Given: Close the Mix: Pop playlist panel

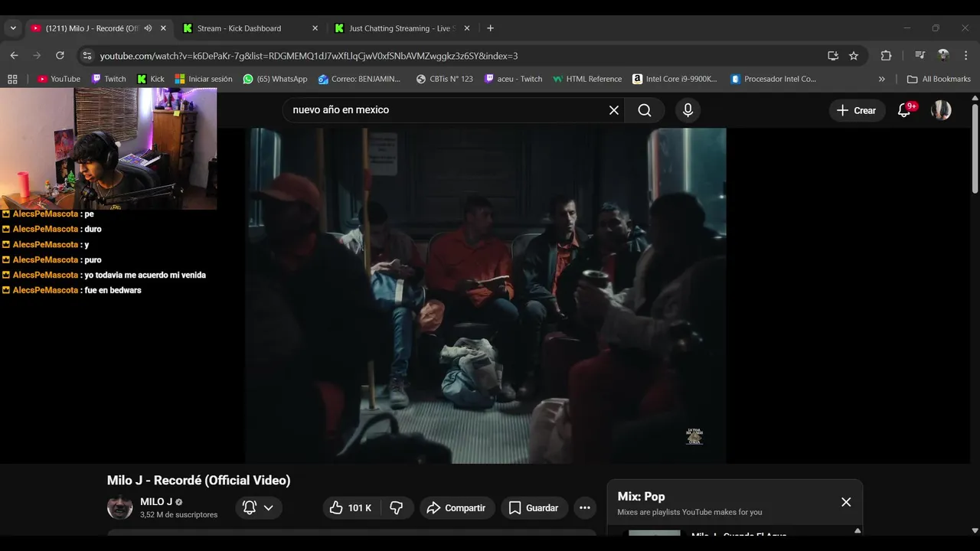Looking at the screenshot, I should [846, 502].
